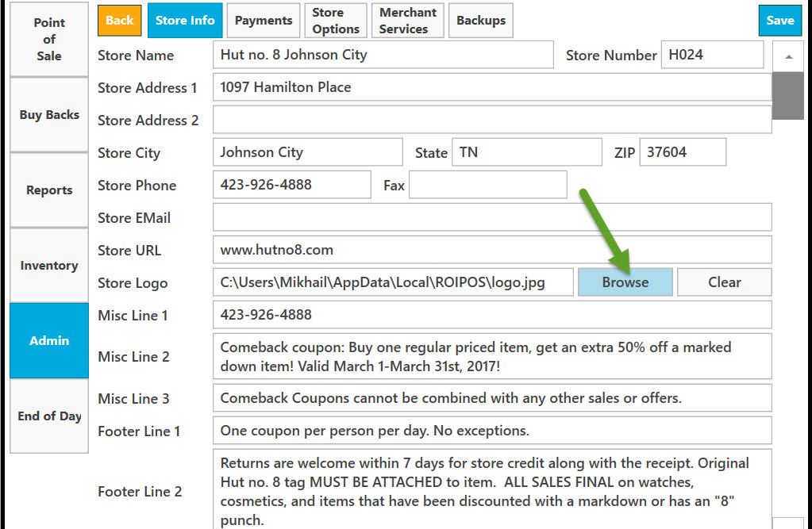Click the orange Back button
The height and width of the screenshot is (529, 812).
click(x=120, y=21)
